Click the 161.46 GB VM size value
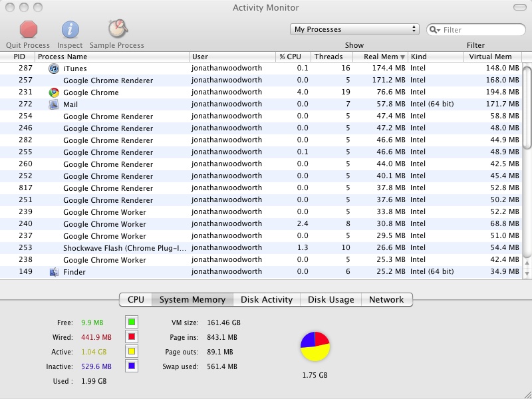 223,323
